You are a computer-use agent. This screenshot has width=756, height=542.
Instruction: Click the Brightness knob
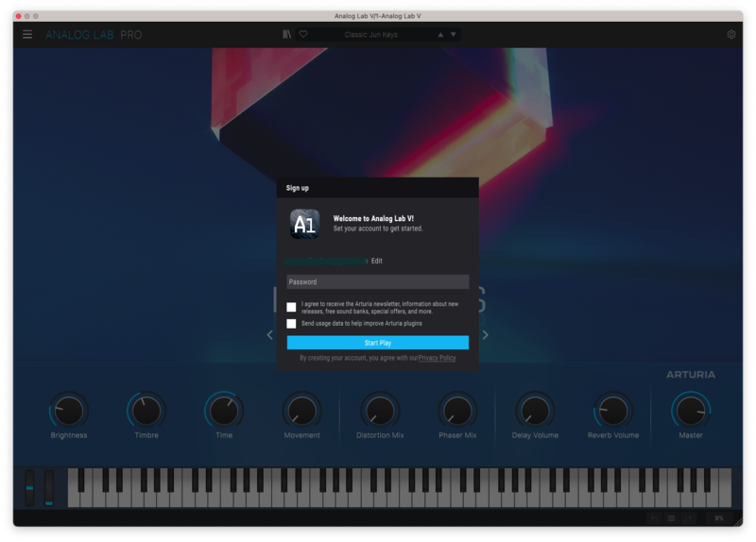pos(69,411)
